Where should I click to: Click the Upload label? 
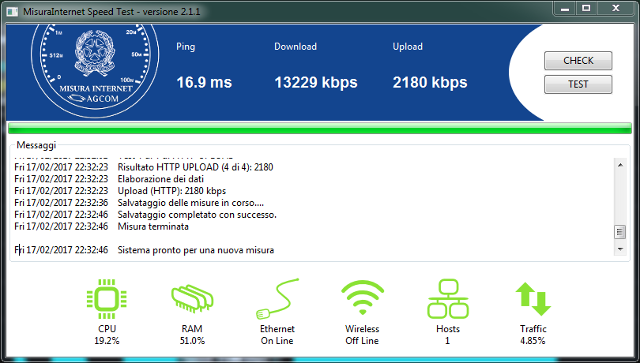pos(407,47)
